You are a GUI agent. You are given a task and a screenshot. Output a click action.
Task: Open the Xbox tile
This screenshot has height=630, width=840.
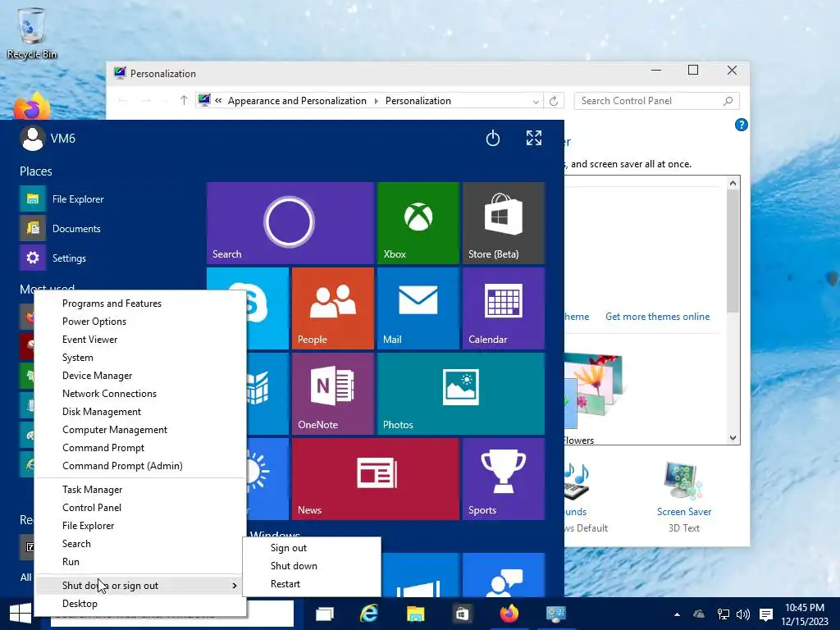[418, 223]
